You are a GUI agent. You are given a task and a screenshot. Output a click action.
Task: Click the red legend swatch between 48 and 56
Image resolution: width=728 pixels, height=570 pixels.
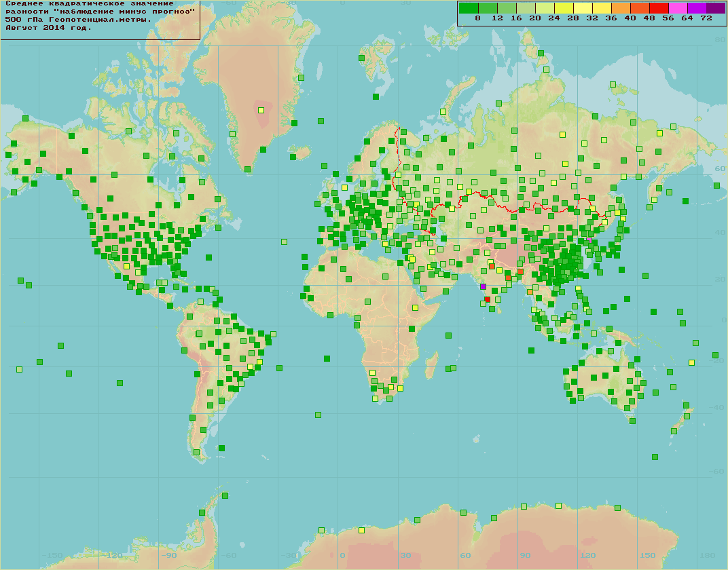pos(659,7)
